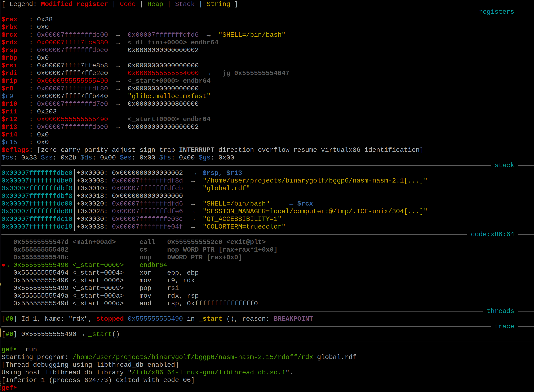
Task: Click the "glibc.malloc.mxfast" string for $r9
Action: point(169,96)
